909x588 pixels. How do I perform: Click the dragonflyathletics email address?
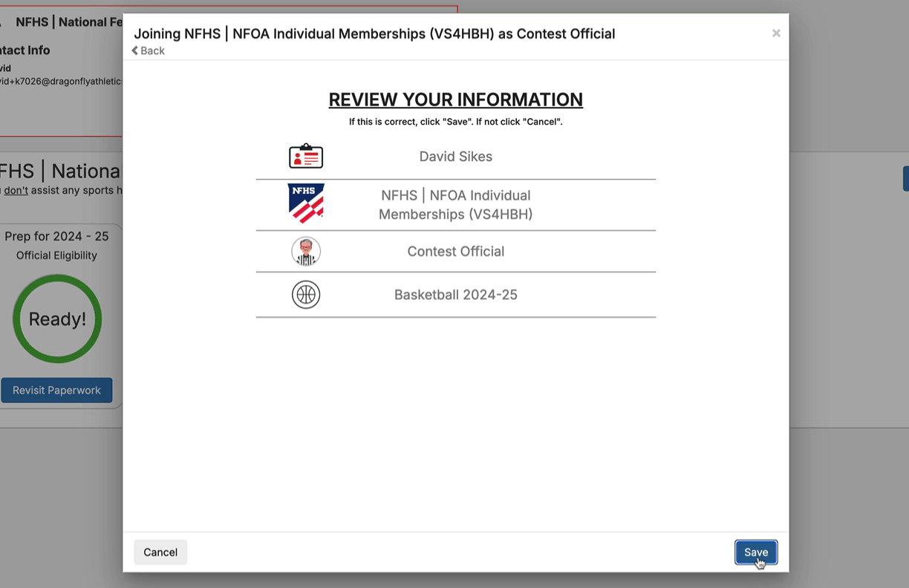(x=61, y=82)
